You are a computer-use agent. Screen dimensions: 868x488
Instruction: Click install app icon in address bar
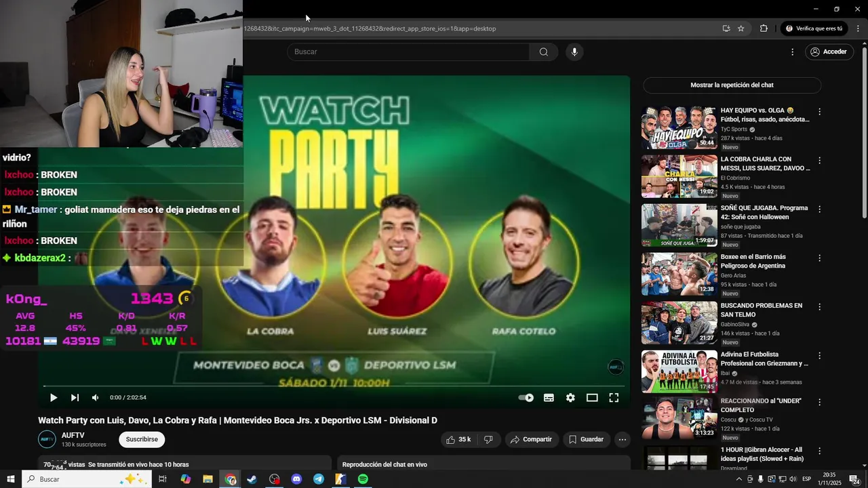726,28
